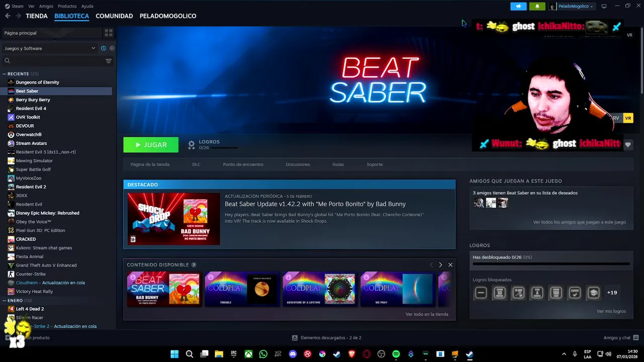Open Página de la tienda link

[150, 164]
